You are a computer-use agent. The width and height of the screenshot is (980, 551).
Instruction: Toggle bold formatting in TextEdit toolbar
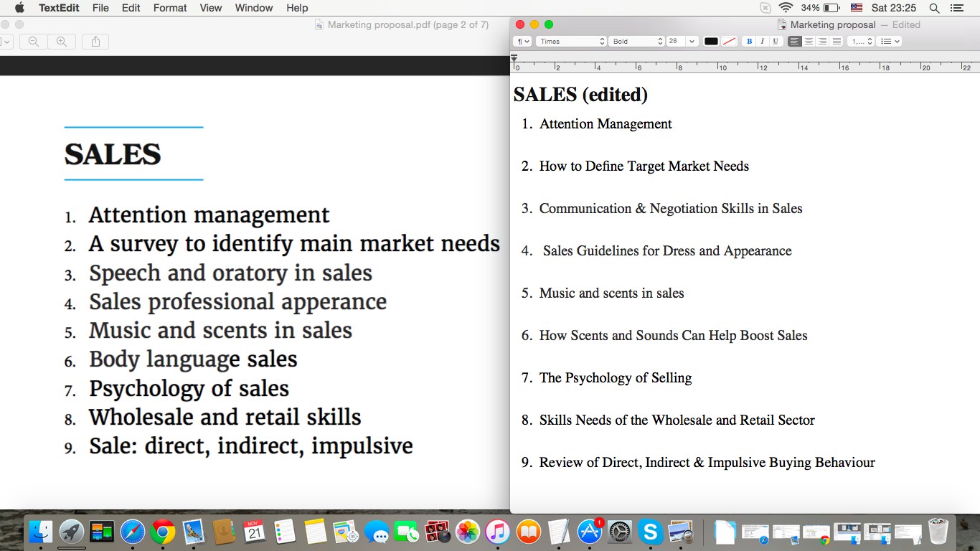coord(750,42)
